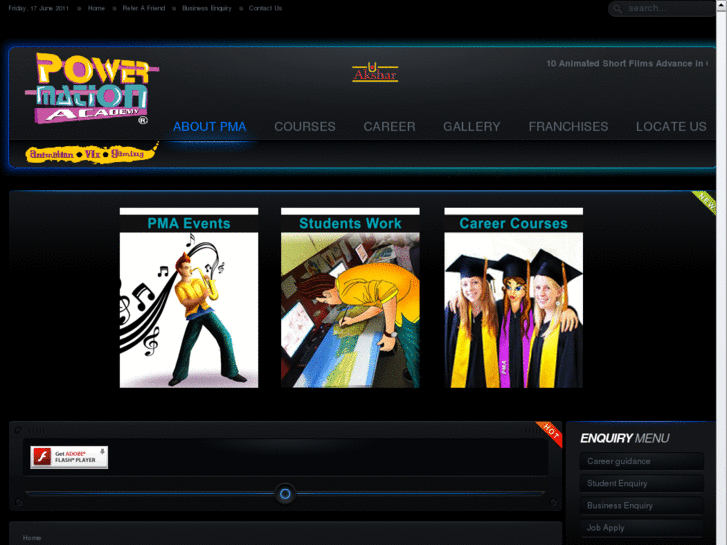Image resolution: width=727 pixels, height=545 pixels.
Task: Open Contact Us link
Action: point(265,8)
